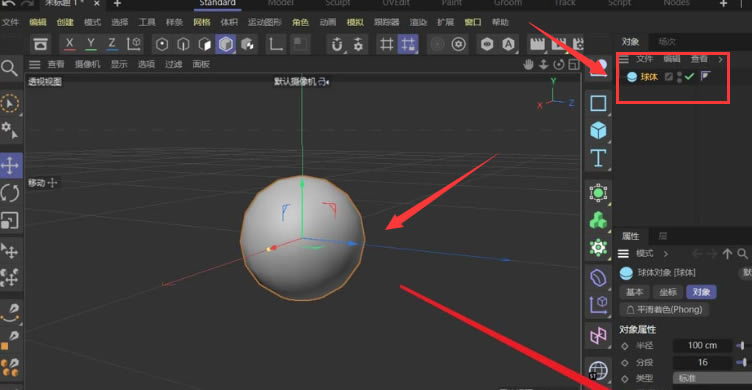Open the 过滤 viewport menu

click(174, 64)
